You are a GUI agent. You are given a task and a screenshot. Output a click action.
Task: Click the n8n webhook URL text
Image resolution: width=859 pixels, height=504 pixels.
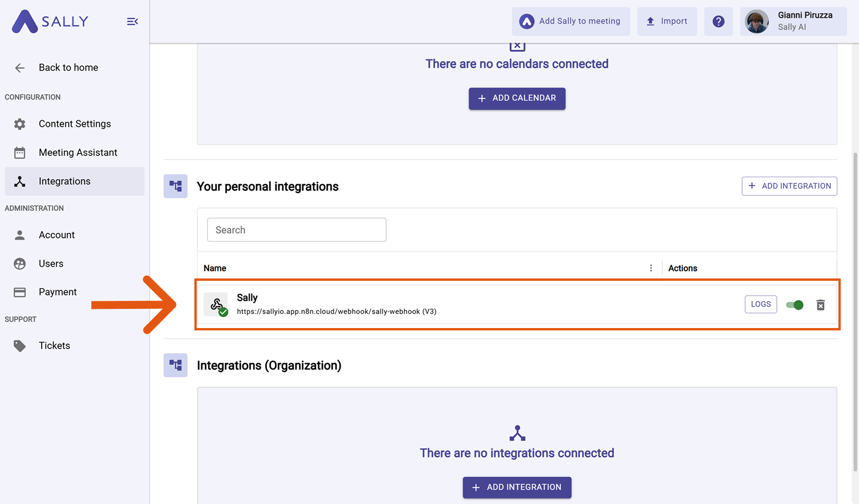pyautogui.click(x=336, y=312)
